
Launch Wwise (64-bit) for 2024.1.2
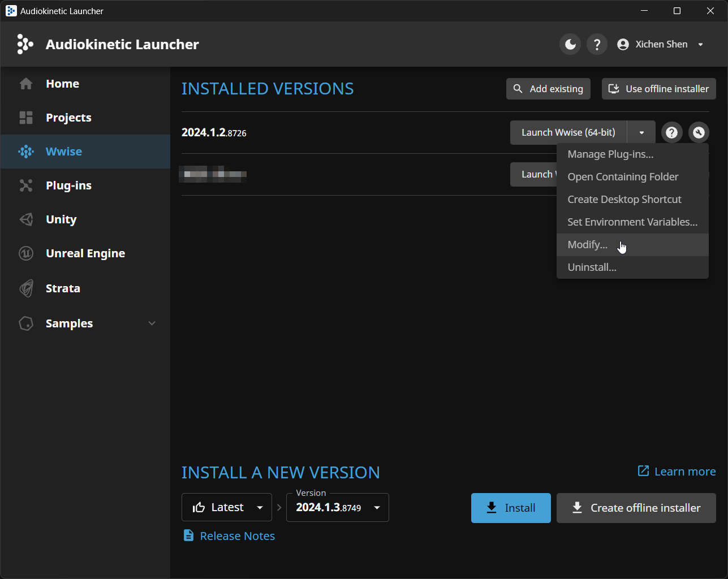point(568,132)
